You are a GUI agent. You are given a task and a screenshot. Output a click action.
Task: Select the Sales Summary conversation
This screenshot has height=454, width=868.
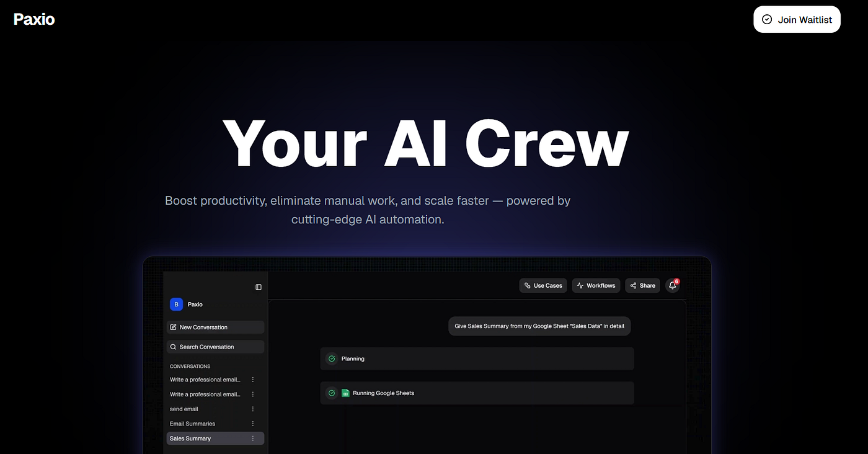(215, 438)
